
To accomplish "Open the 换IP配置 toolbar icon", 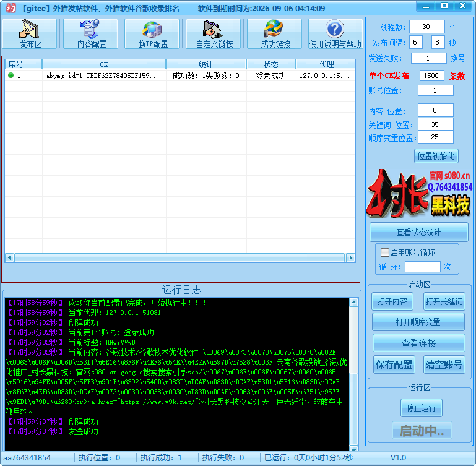I will point(152,33).
